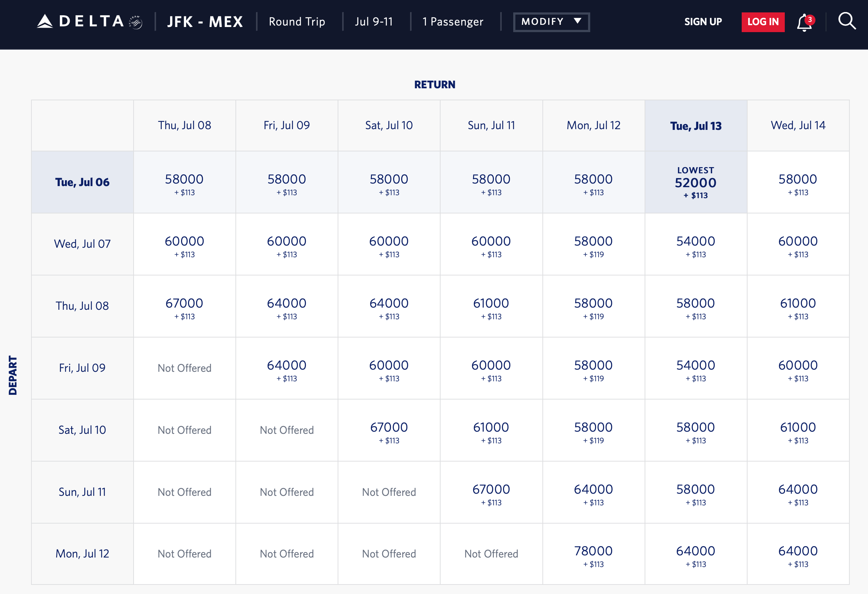Click the LOG IN button
868x594 pixels.
(x=763, y=22)
